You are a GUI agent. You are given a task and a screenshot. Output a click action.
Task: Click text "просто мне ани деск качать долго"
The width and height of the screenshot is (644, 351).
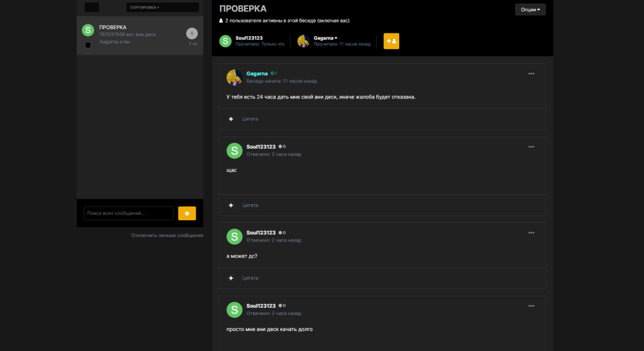click(269, 329)
